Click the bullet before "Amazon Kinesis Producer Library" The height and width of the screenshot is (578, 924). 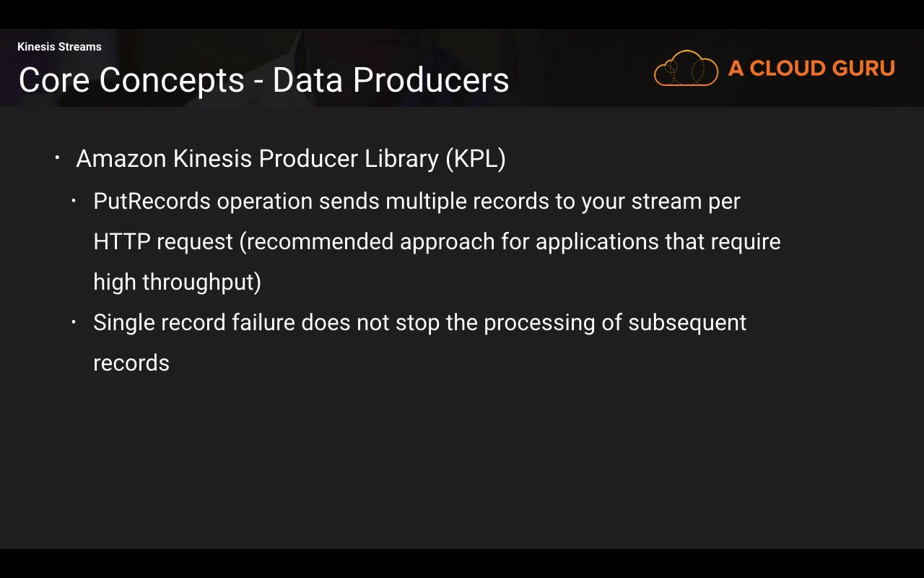(58, 158)
